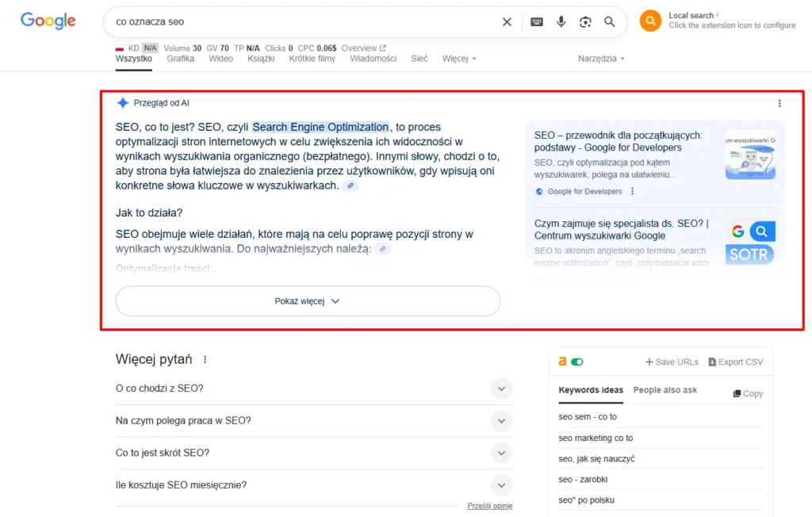Click the KD N/A badge
The image size is (812, 517).
150,48
